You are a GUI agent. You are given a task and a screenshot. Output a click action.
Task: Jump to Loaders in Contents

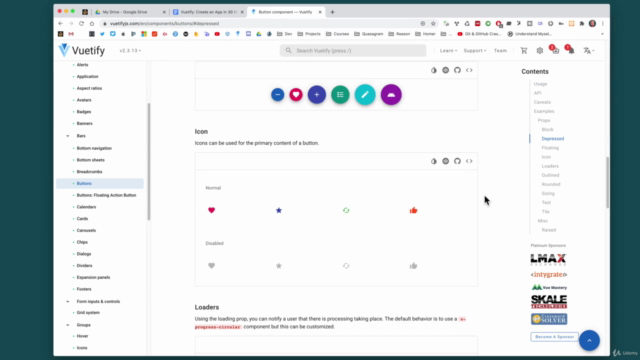550,166
